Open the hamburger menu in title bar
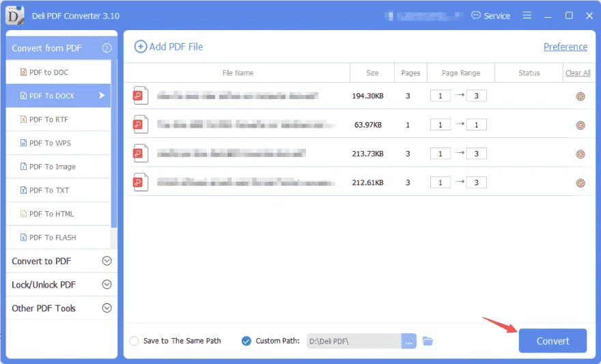 click(527, 15)
